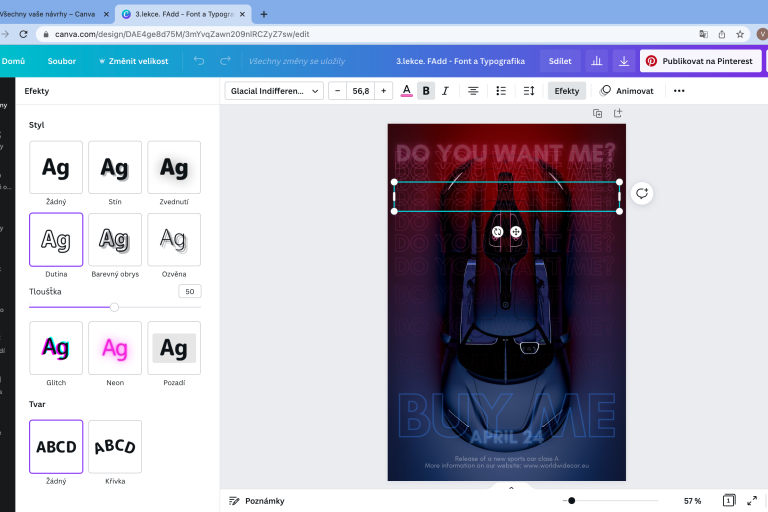The image size is (768, 512).
Task: Click the undo arrow
Action: [x=199, y=61]
